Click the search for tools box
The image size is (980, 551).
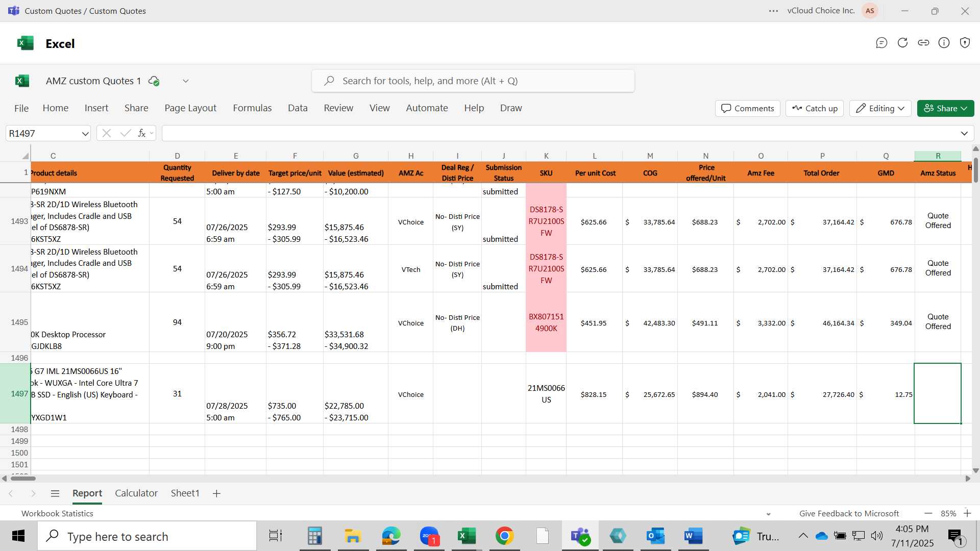473,81
